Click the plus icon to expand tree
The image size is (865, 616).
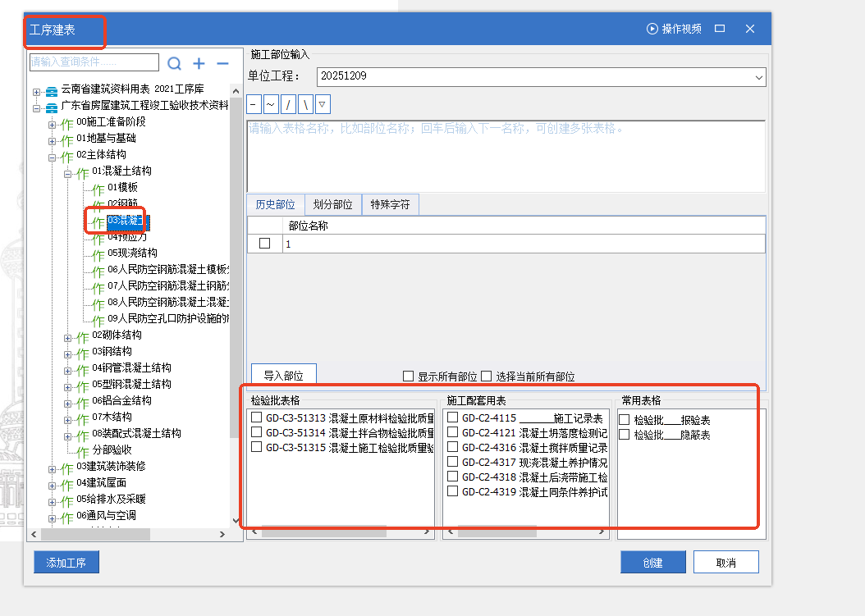[199, 63]
